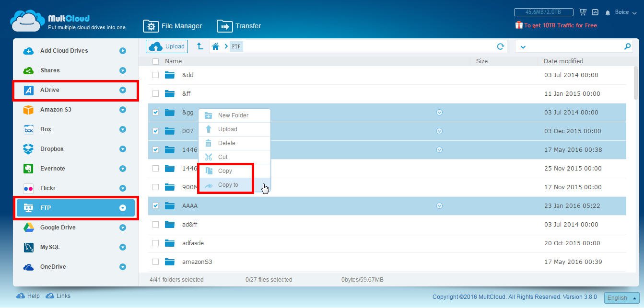Click the search magnifier icon
The width and height of the screenshot is (644, 308).
pos(627,46)
